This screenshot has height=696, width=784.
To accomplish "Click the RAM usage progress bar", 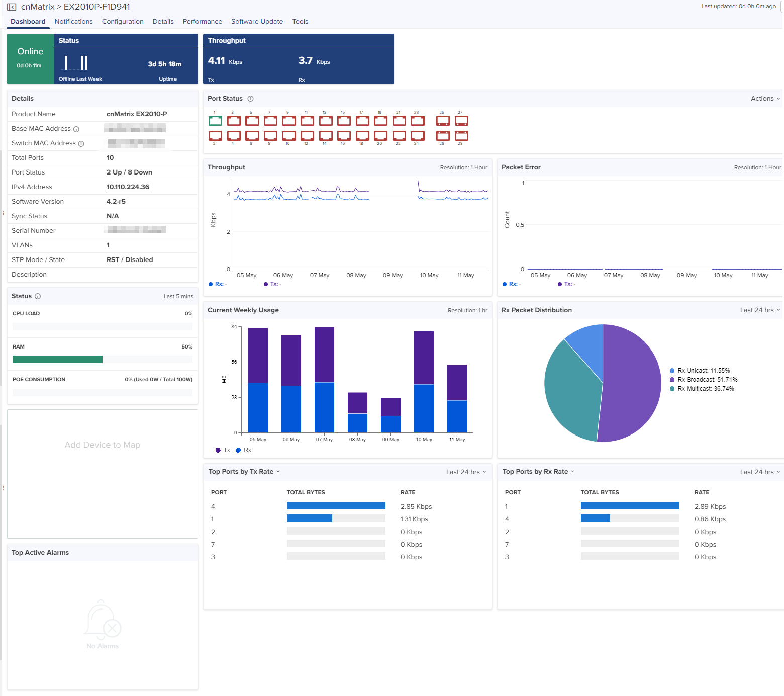I will [x=103, y=360].
